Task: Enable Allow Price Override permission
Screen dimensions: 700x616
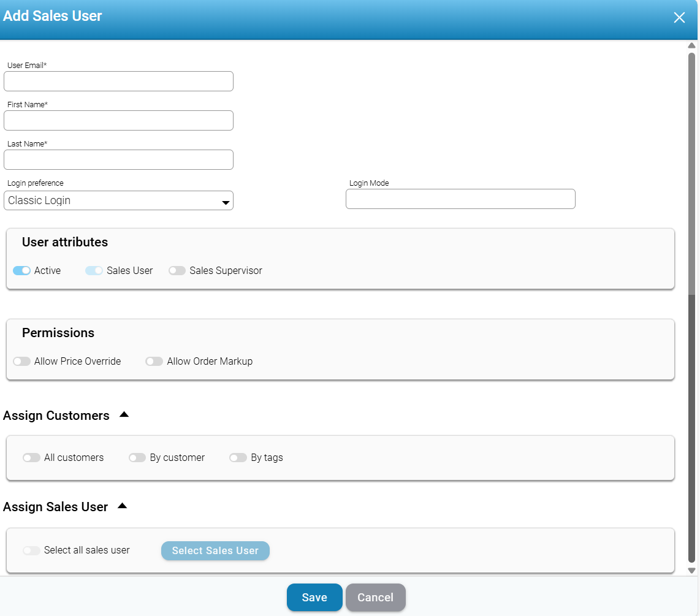Action: [x=22, y=361]
